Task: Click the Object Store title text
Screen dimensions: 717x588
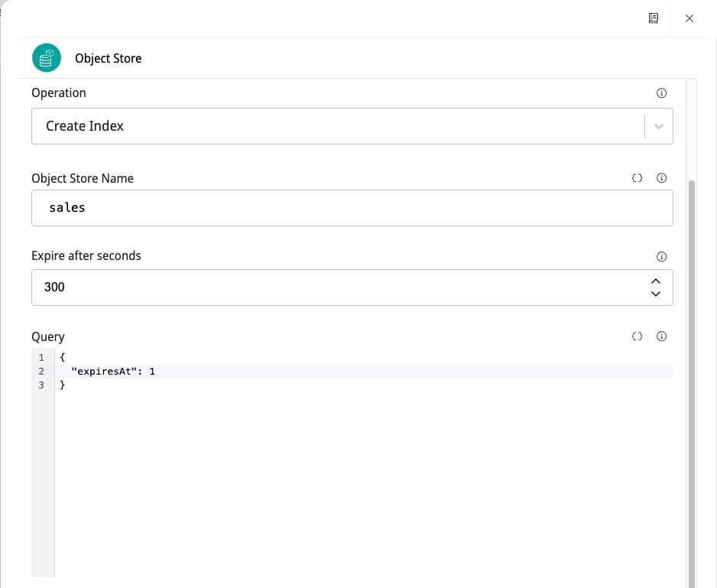Action: pyautogui.click(x=109, y=59)
